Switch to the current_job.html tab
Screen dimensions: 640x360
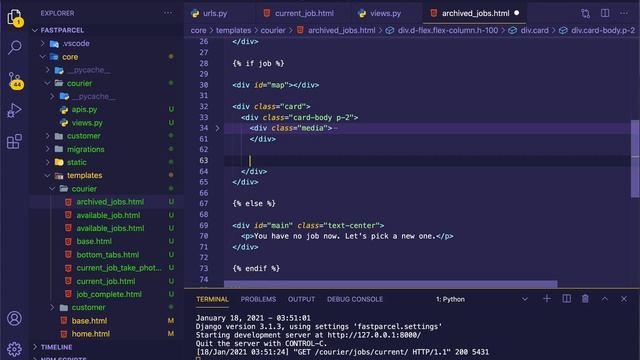click(304, 13)
